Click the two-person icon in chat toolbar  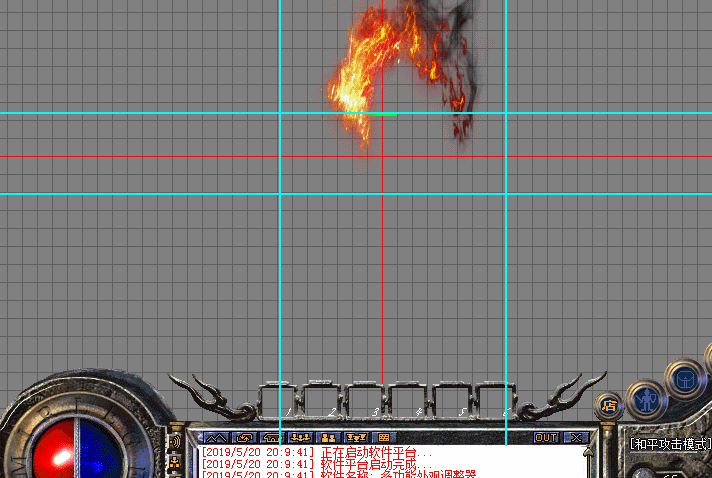click(x=328, y=438)
